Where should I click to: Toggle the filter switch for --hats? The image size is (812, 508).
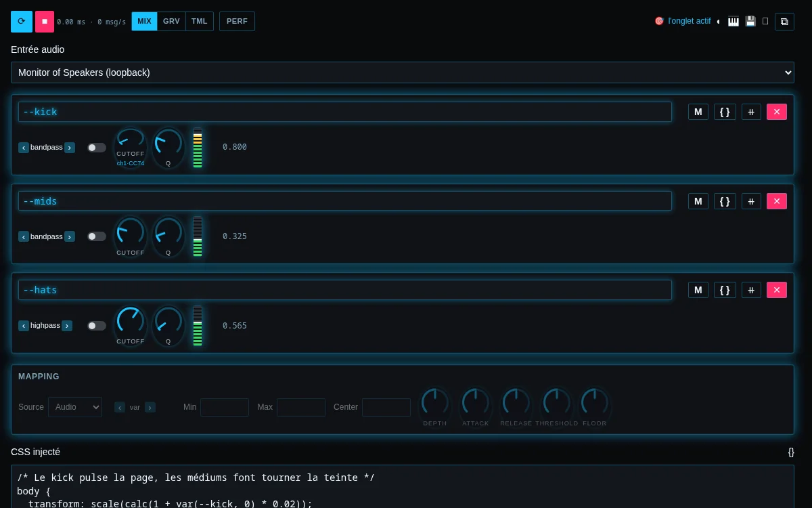point(97,326)
